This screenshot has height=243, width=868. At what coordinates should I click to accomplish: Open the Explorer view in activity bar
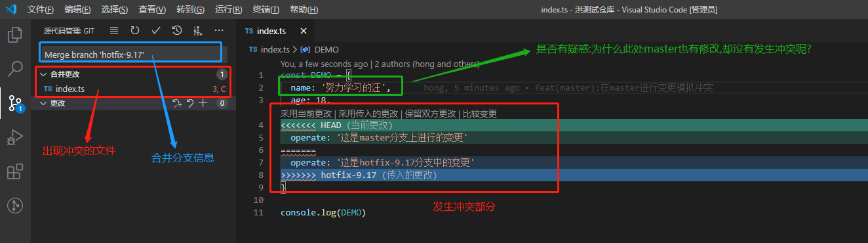pyautogui.click(x=14, y=35)
